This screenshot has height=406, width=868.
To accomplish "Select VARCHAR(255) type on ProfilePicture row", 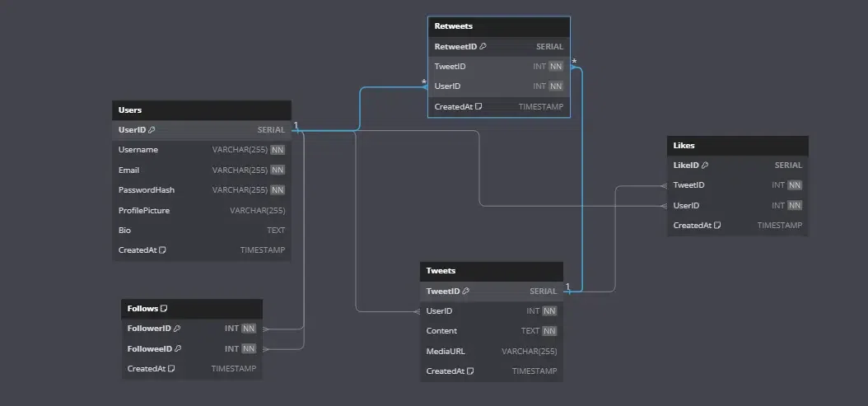I will [258, 211].
